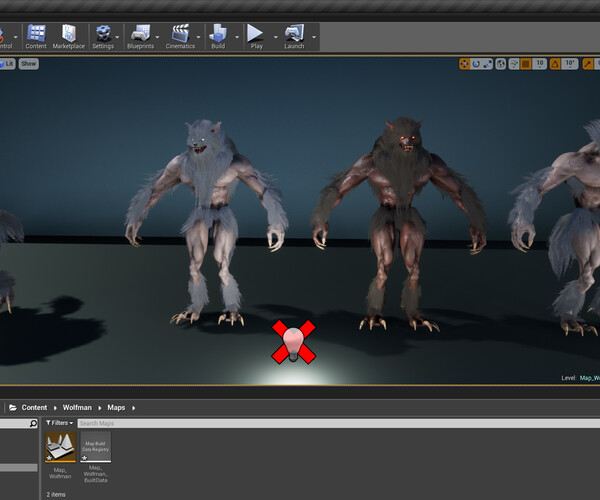Open the Marketplace from toolbar
This screenshot has width=600, height=500.
click(69, 37)
